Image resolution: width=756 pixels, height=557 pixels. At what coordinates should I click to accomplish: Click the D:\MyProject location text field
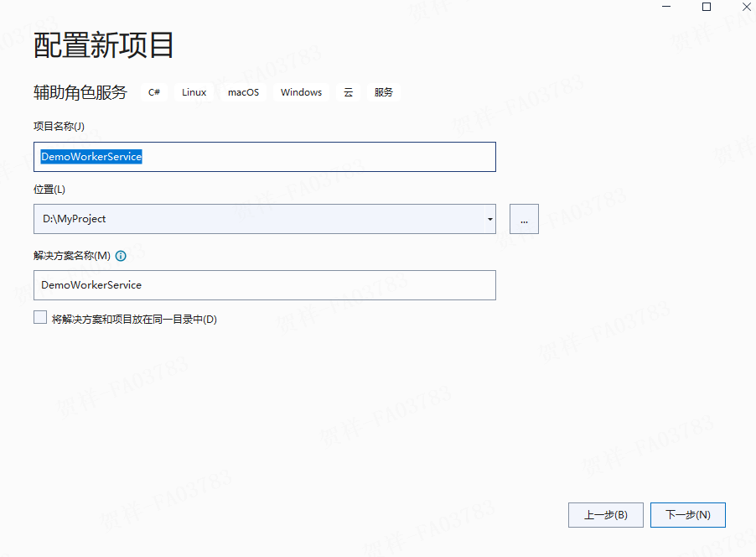(251, 219)
